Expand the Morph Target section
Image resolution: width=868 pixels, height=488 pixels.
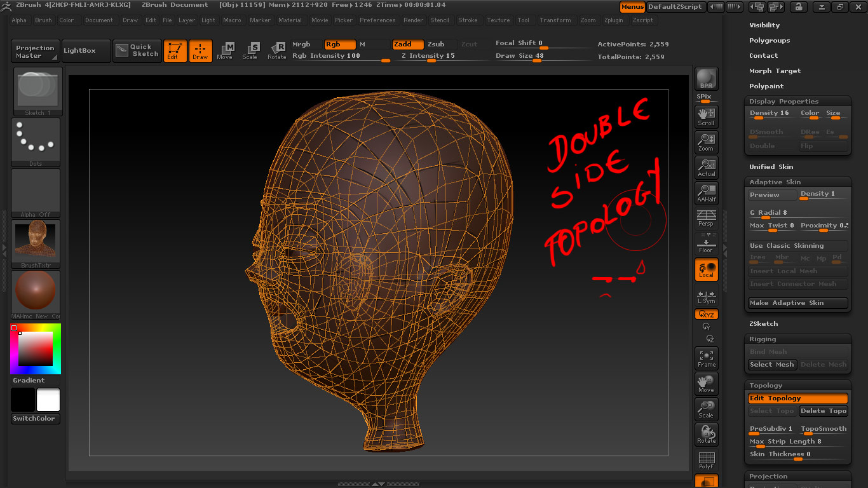tap(775, 71)
